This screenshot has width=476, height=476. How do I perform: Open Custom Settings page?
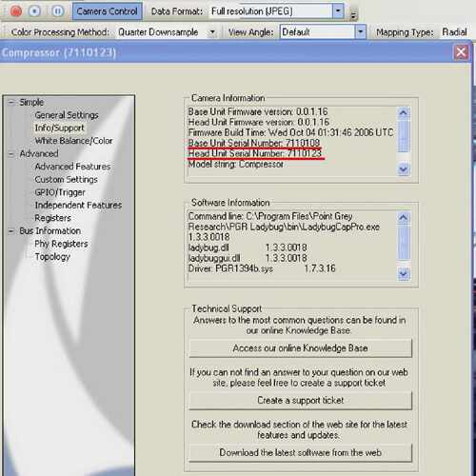pos(67,179)
